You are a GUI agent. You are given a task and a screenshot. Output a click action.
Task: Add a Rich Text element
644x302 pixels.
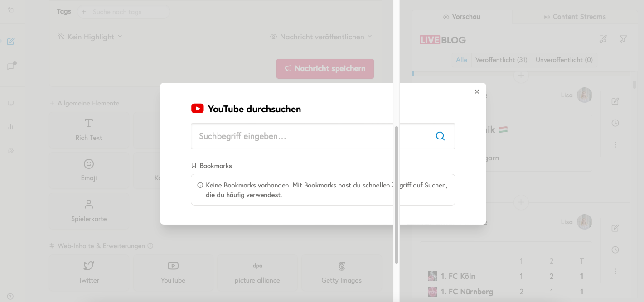pyautogui.click(x=89, y=129)
